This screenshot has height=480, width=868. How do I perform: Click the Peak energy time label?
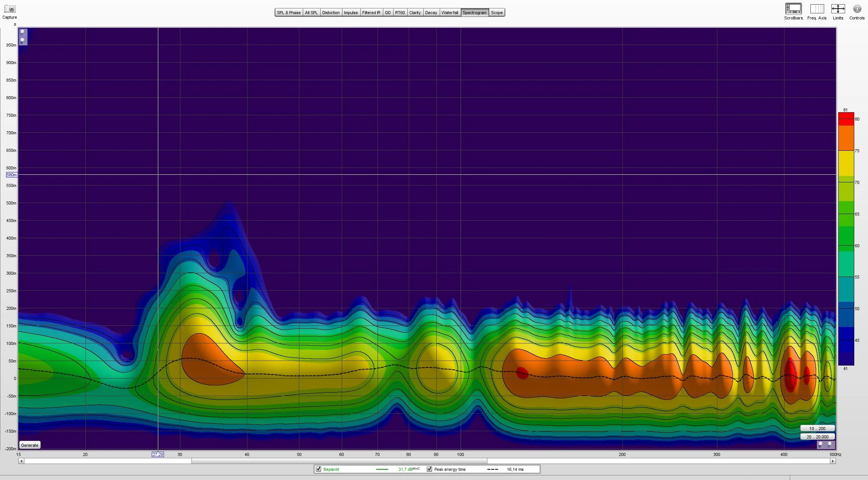(450, 469)
